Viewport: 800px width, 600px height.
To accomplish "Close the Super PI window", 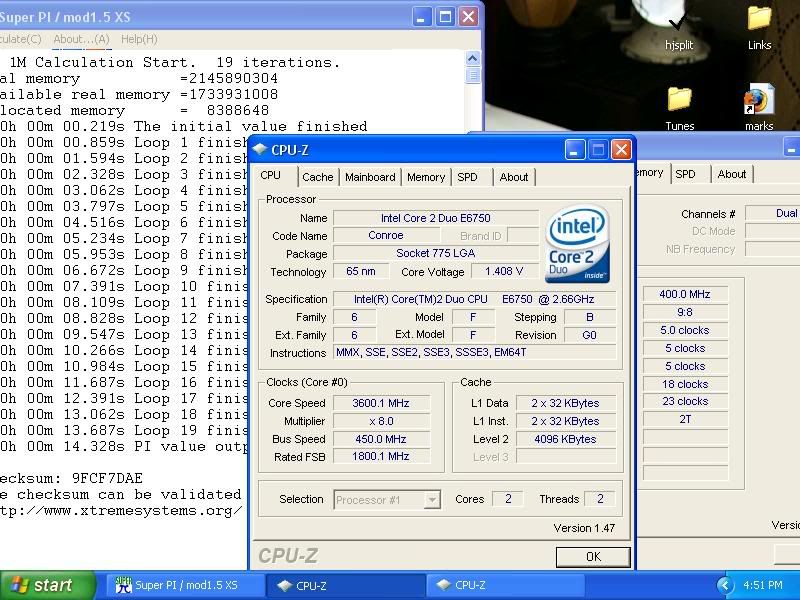I will [468, 17].
